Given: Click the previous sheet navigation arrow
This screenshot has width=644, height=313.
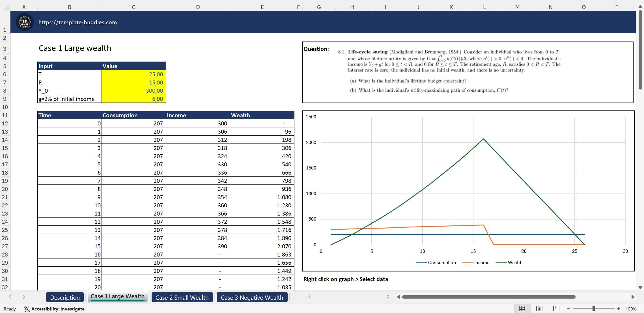Looking at the screenshot, I should [x=10, y=297].
